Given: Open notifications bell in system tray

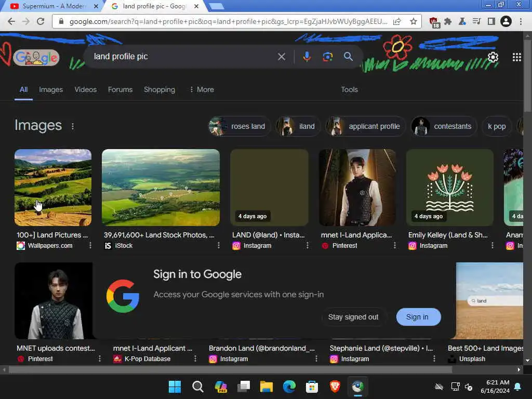Looking at the screenshot, I should [518, 387].
